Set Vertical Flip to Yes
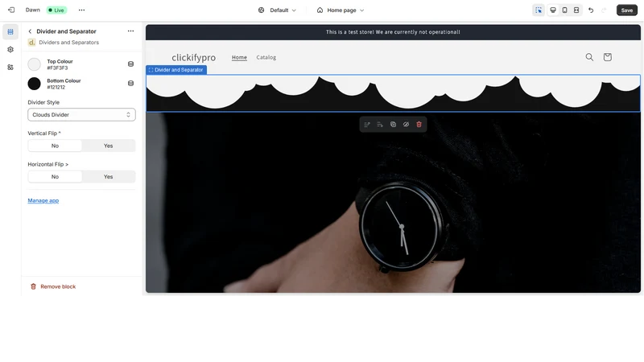Image resolution: width=644 pixels, height=362 pixels. 109,146
